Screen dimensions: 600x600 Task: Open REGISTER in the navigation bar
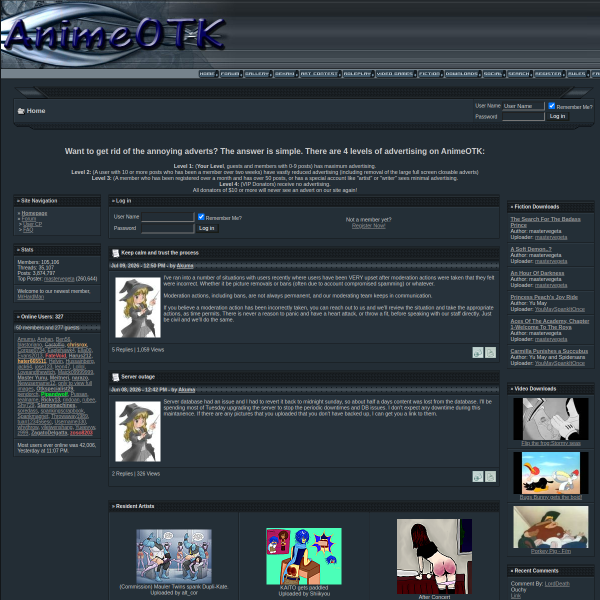tap(549, 74)
